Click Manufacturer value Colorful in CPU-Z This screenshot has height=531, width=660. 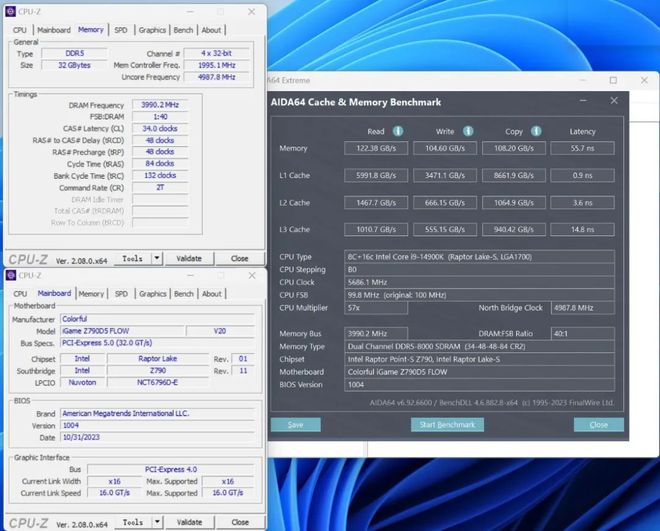(158, 319)
